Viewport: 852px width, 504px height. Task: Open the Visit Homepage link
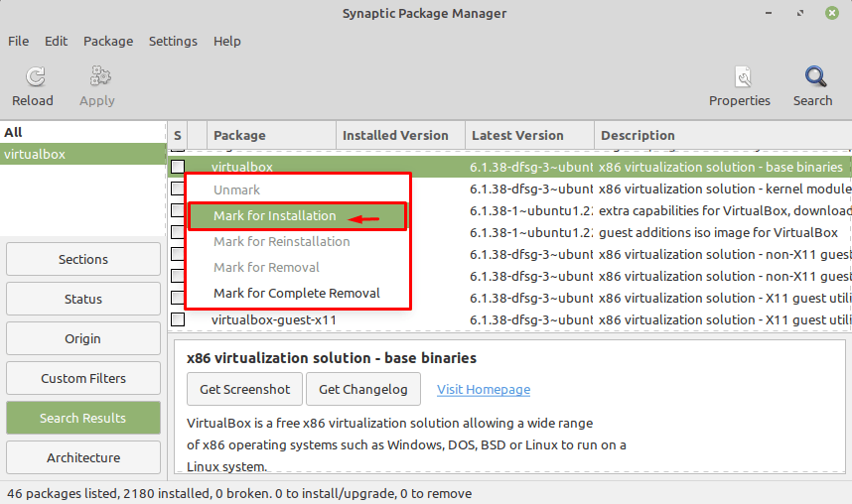484,389
